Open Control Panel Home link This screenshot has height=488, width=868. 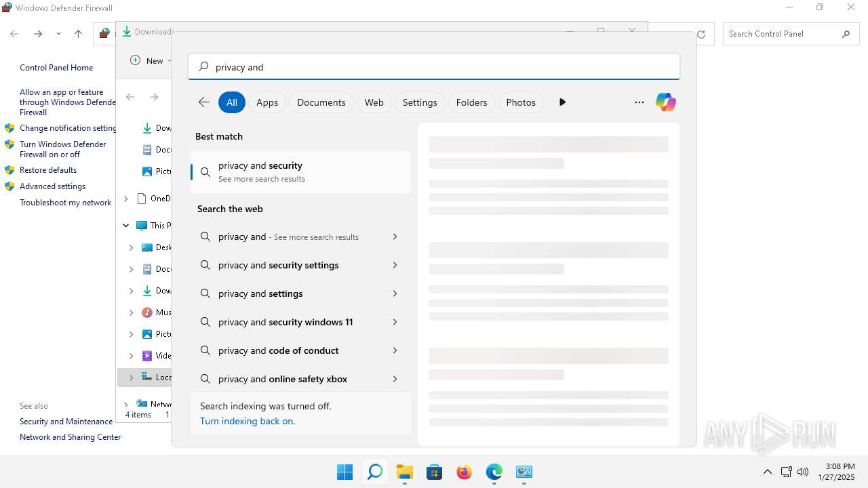[56, 68]
